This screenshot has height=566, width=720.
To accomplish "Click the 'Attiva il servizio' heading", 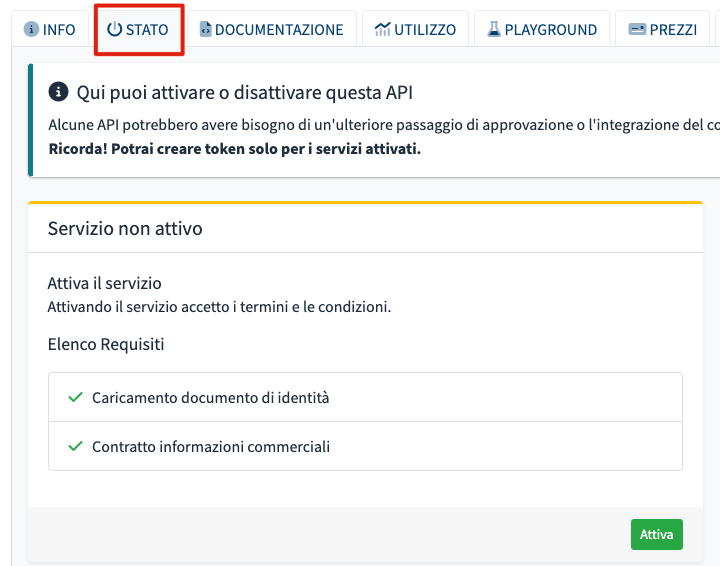I will tap(104, 284).
